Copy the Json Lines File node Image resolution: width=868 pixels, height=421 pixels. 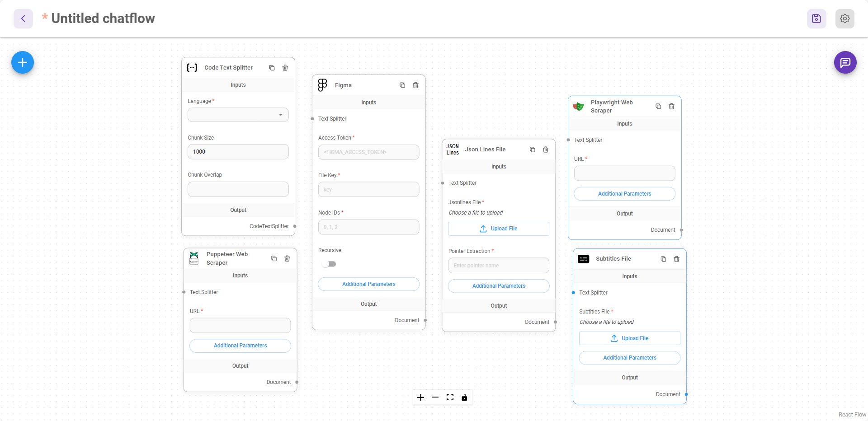532,149
